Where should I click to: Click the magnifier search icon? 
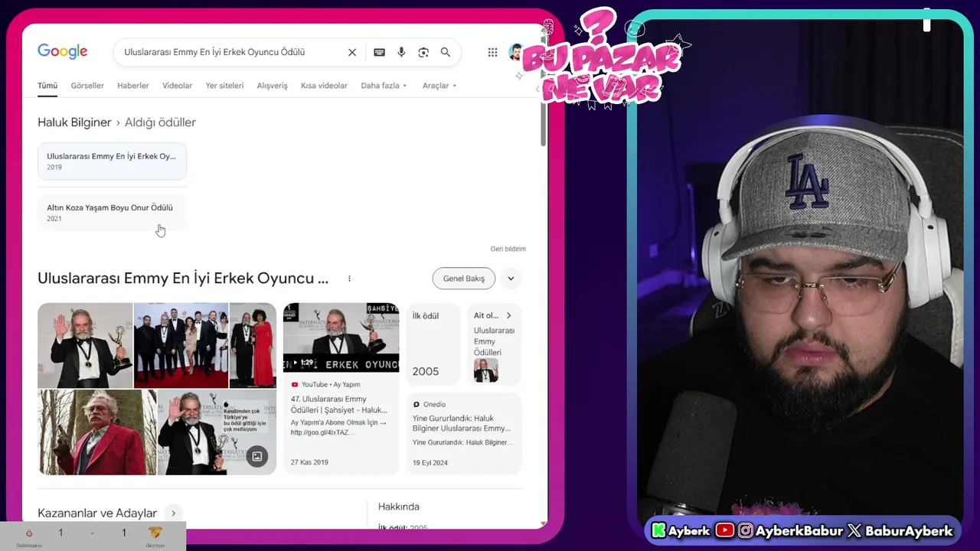(446, 52)
